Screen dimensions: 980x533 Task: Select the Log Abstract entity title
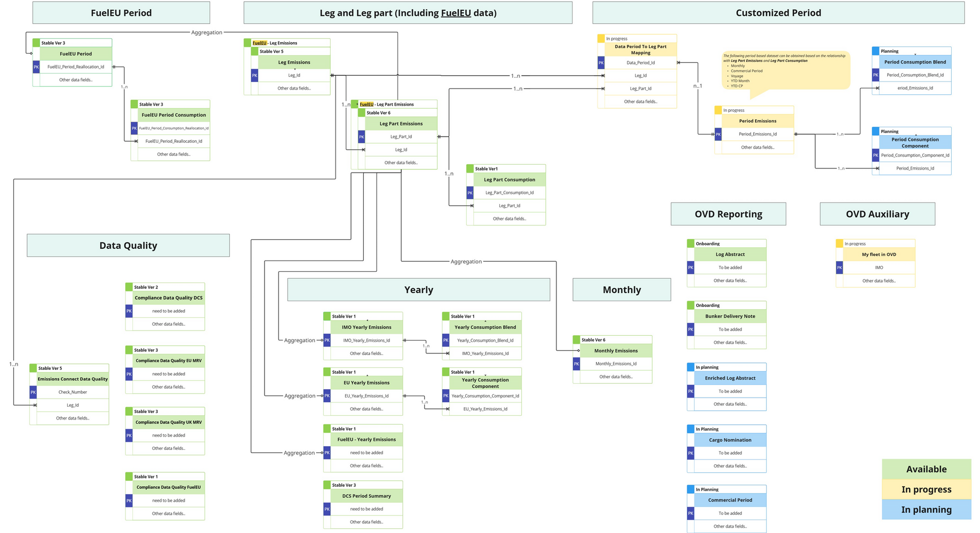tap(730, 254)
